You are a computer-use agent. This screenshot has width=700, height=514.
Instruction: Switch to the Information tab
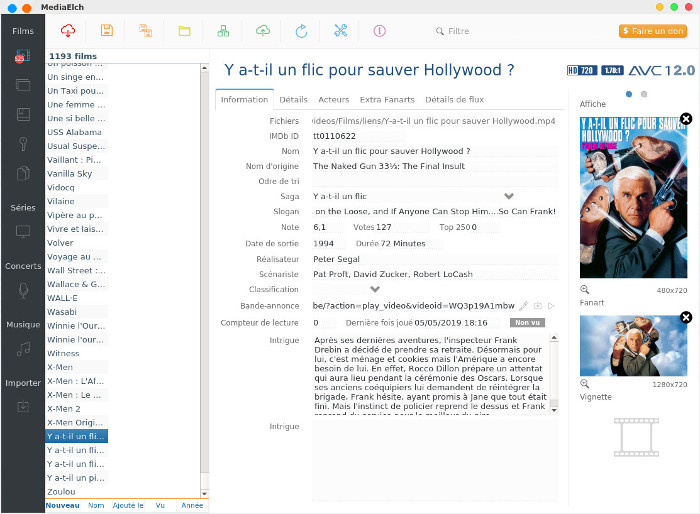pos(245,100)
